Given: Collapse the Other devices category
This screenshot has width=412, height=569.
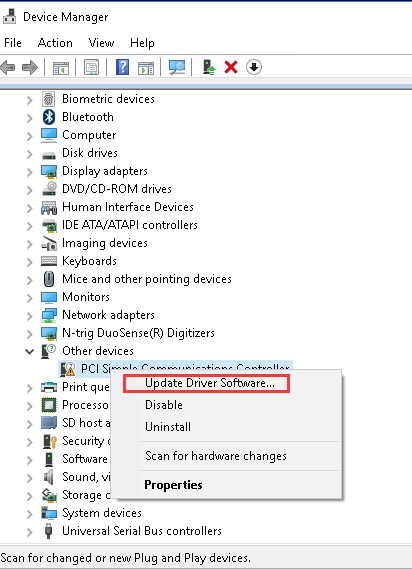Looking at the screenshot, I should pos(30,351).
